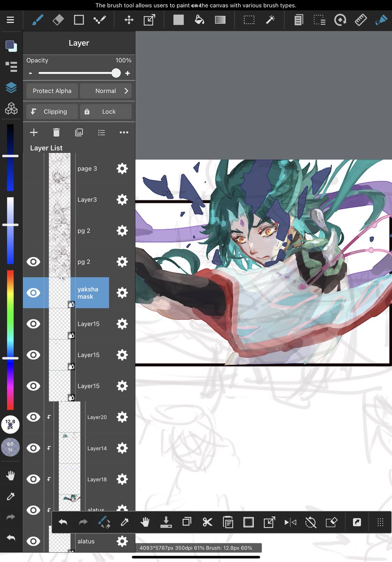Screen dimensions: 392x562
Task: Add a new layer with plus icon
Action: [x=34, y=133]
